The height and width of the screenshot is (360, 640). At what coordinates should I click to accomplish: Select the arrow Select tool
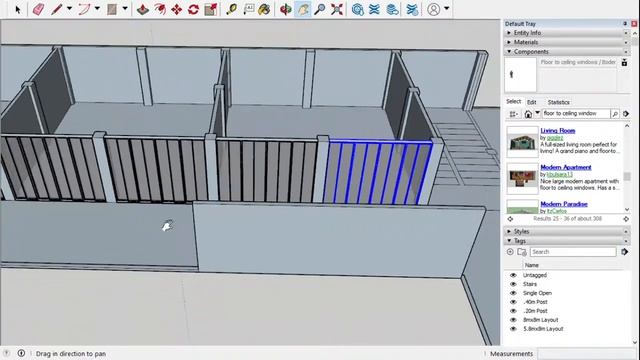pyautogui.click(x=18, y=9)
